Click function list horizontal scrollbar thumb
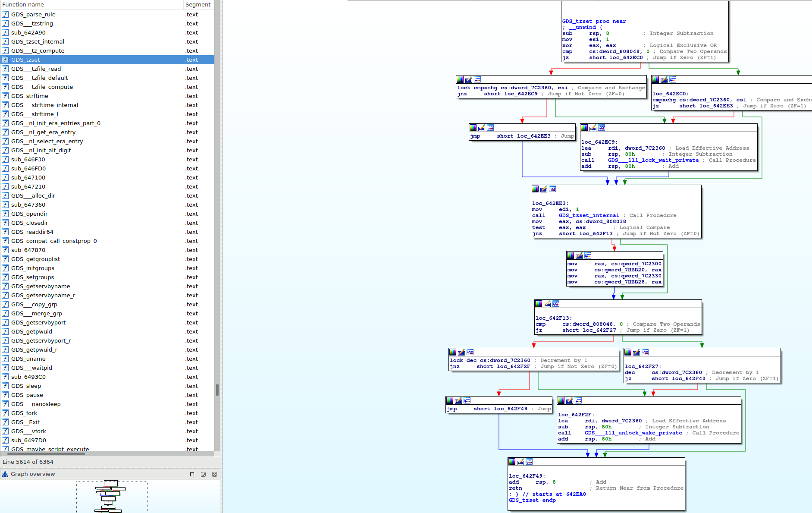The image size is (812, 513). pyautogui.click(x=46, y=453)
